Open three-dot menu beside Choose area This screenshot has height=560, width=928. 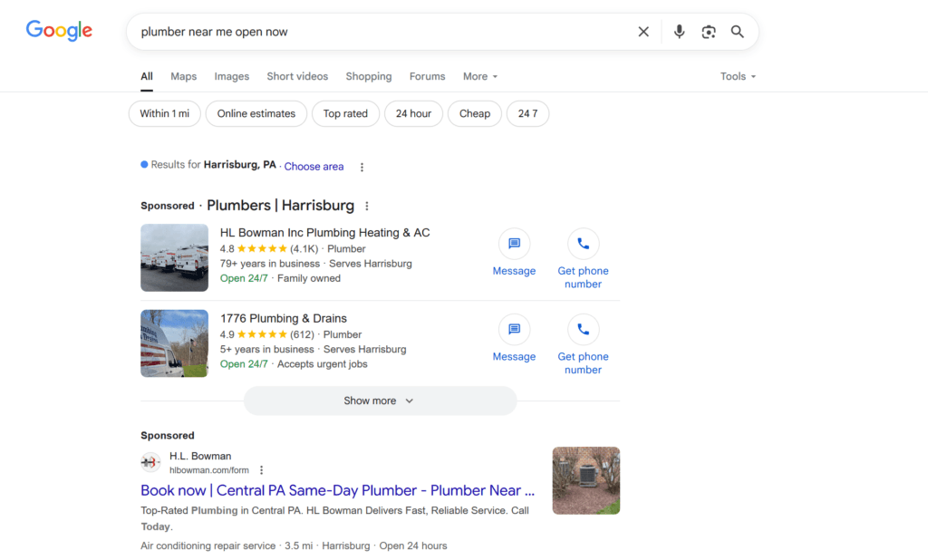(x=362, y=168)
